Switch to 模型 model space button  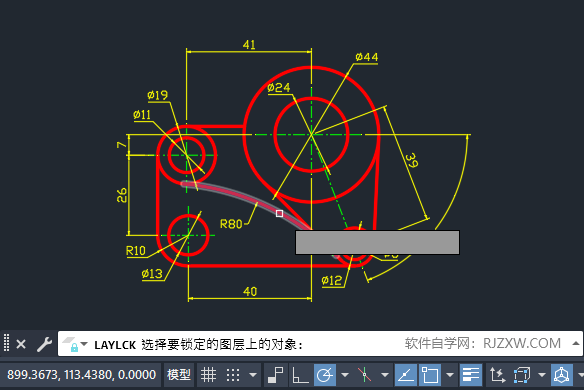(x=179, y=375)
